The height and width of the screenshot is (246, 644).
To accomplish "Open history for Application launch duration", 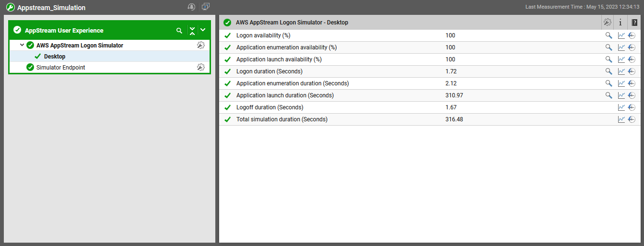I will [x=632, y=95].
